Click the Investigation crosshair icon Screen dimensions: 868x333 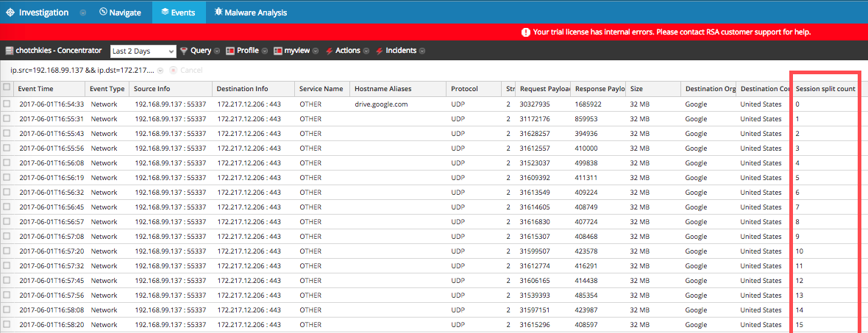click(10, 12)
